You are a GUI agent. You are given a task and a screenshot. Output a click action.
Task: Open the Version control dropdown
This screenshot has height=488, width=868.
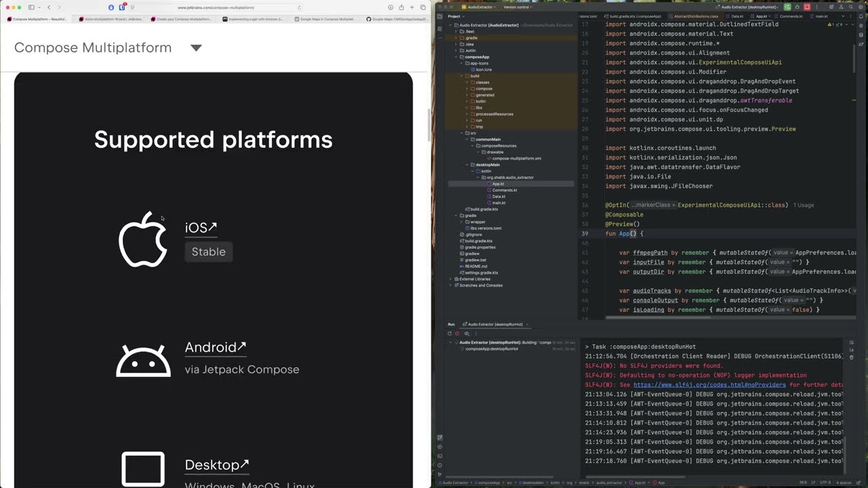click(x=517, y=7)
